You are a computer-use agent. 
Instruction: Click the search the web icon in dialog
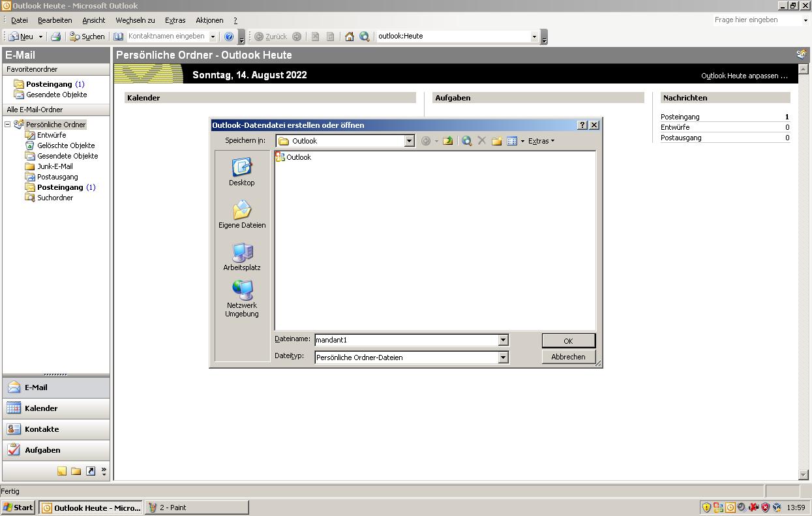(x=467, y=141)
